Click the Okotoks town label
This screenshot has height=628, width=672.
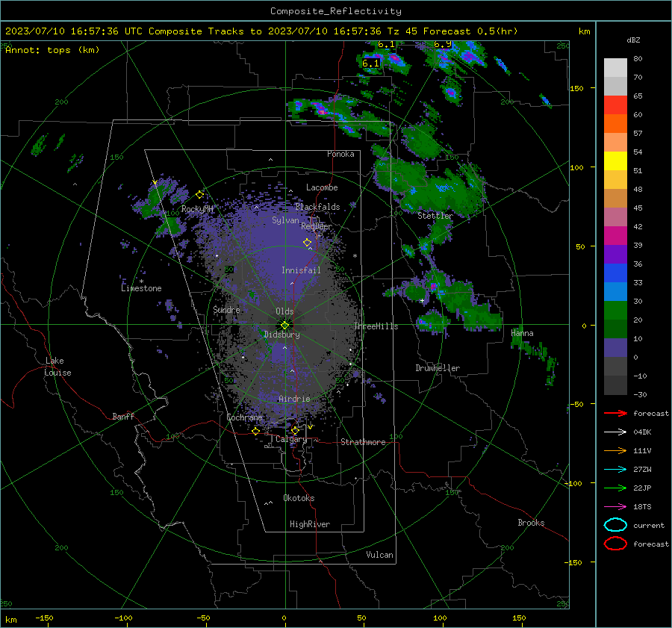pyautogui.click(x=299, y=498)
